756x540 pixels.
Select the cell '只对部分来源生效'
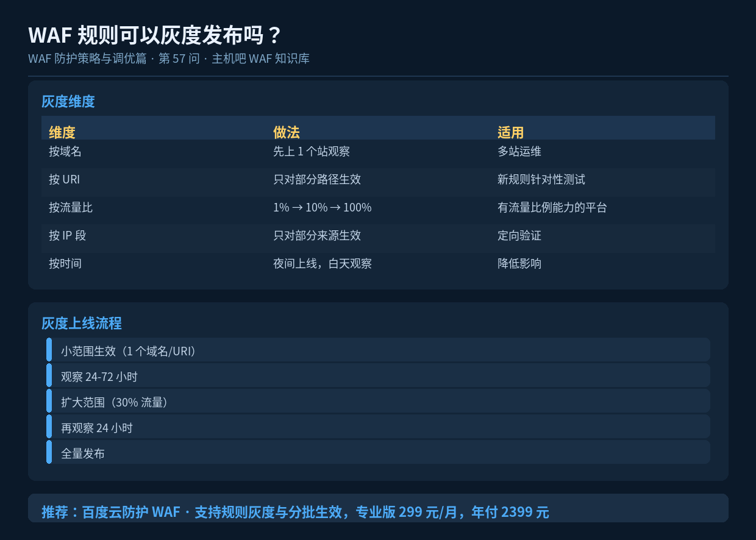317,236
